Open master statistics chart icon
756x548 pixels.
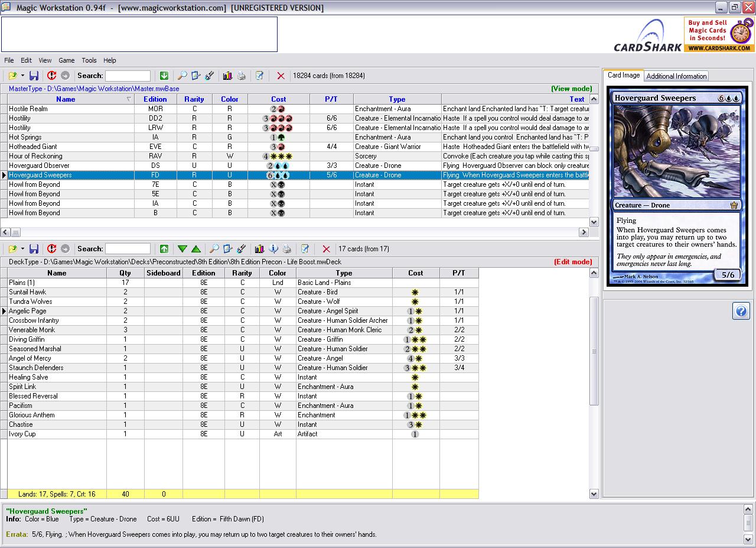(227, 76)
